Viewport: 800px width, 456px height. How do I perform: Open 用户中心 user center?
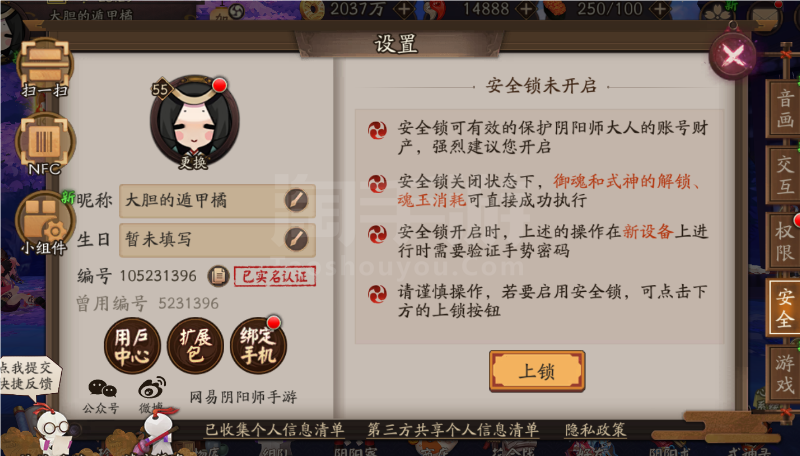132,346
